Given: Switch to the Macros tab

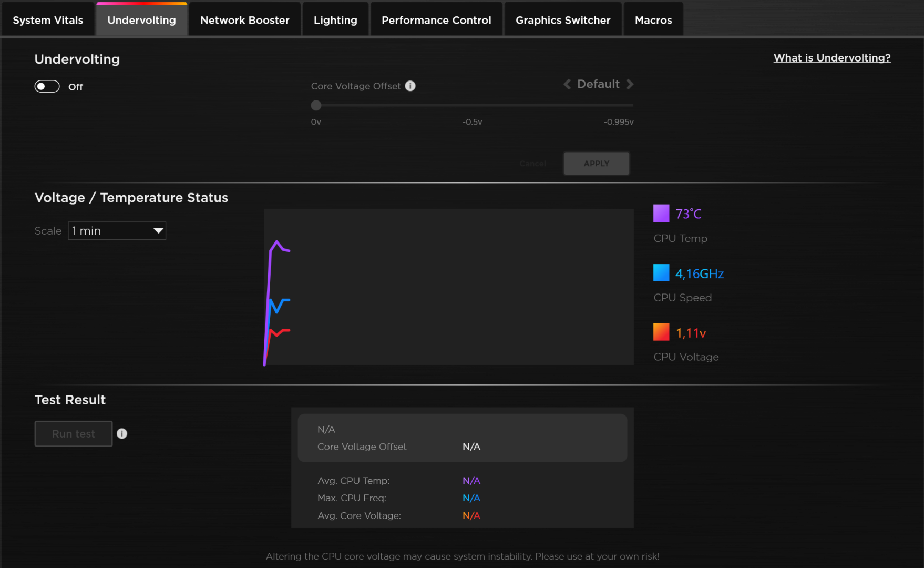Looking at the screenshot, I should (653, 20).
